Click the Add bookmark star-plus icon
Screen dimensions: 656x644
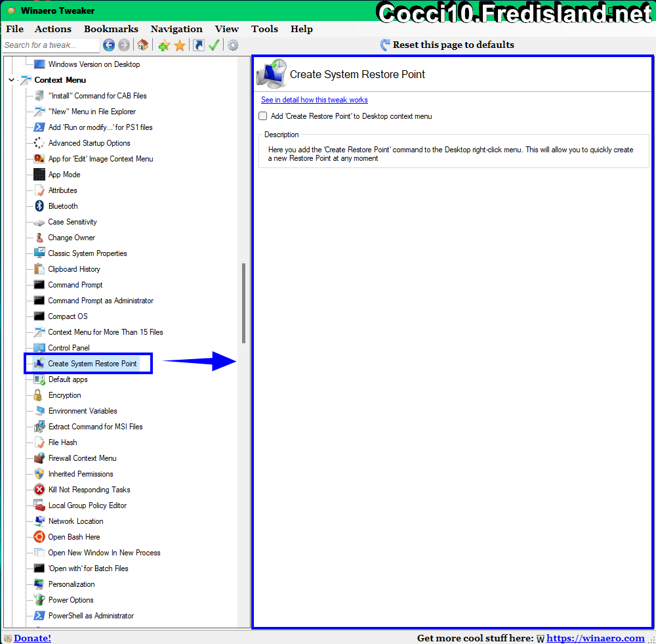pyautogui.click(x=164, y=45)
